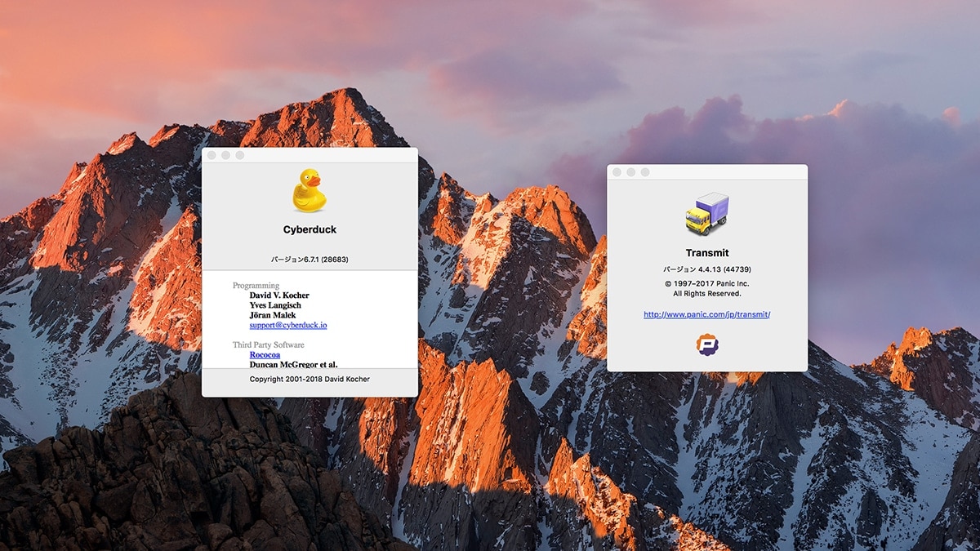This screenshot has height=551, width=980.
Task: Close the Cyberduck about window
Action: pyautogui.click(x=212, y=155)
